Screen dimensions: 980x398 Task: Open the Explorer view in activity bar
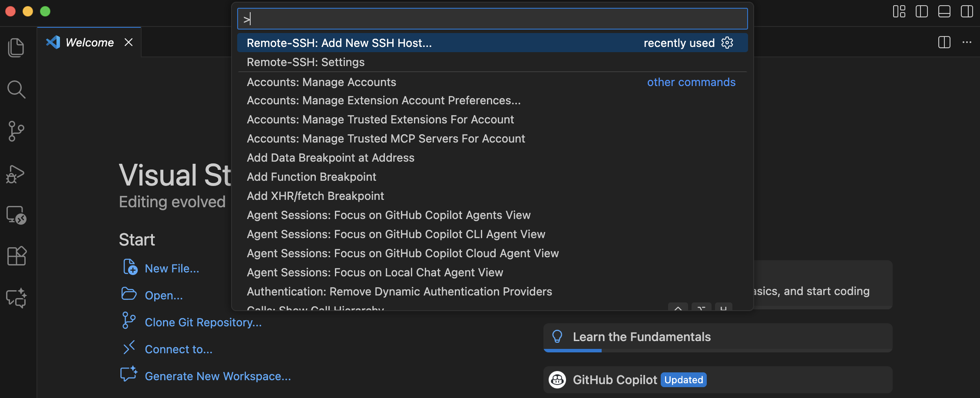coord(16,47)
